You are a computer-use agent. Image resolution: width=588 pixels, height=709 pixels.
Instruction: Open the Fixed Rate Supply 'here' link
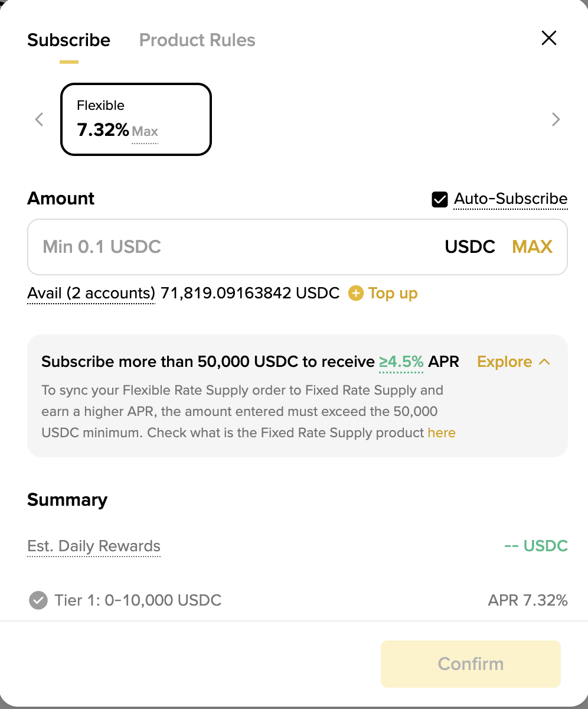442,432
